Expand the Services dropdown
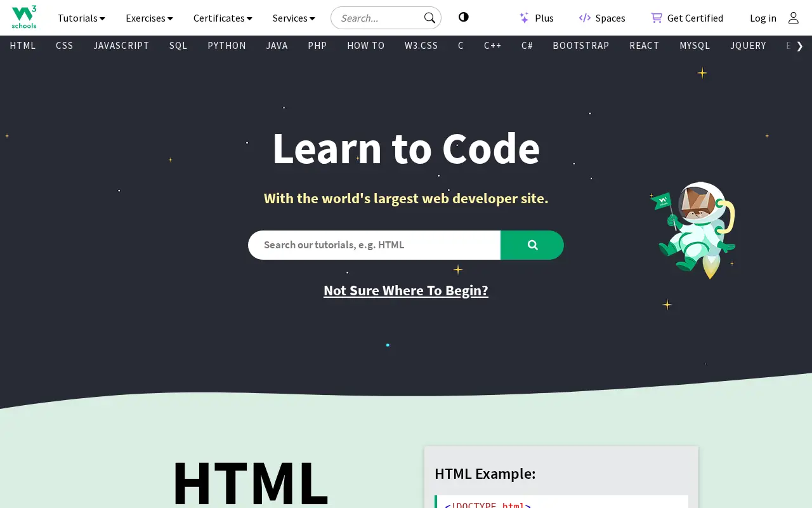812x508 pixels. pos(294,18)
